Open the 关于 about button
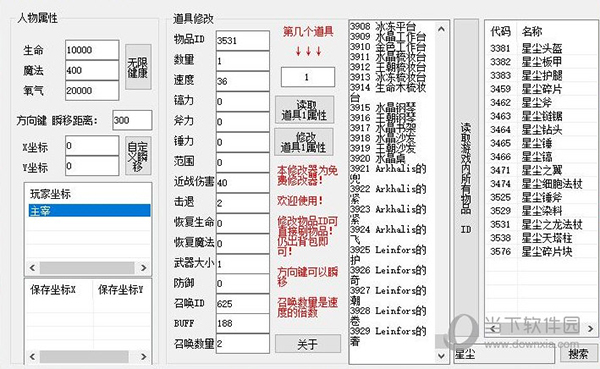Screen dimensions: 600x369 (x=308, y=344)
